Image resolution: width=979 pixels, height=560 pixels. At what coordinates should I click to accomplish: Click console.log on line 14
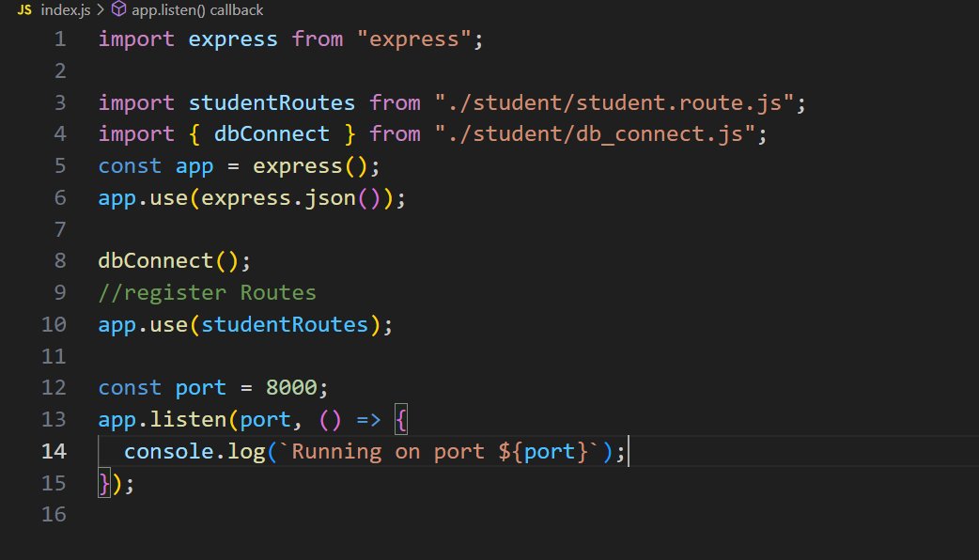point(194,451)
